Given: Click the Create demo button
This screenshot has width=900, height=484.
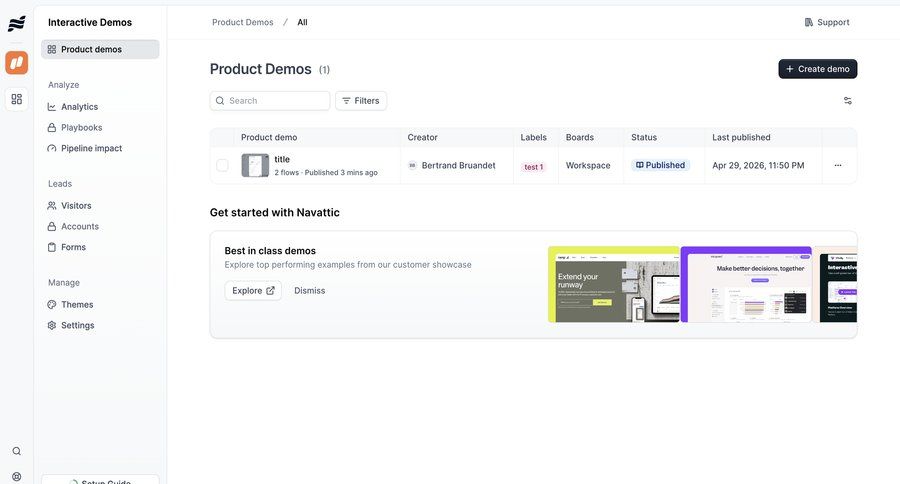Looking at the screenshot, I should coord(817,69).
